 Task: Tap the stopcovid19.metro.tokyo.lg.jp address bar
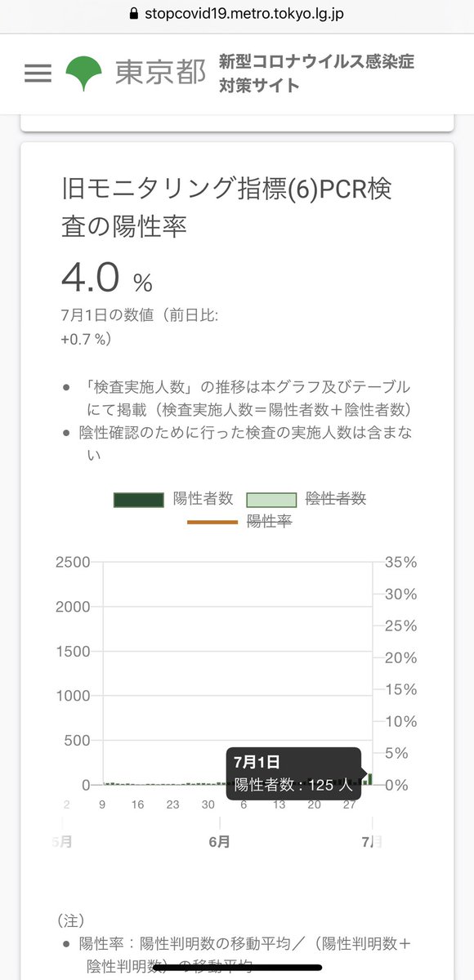point(237,14)
